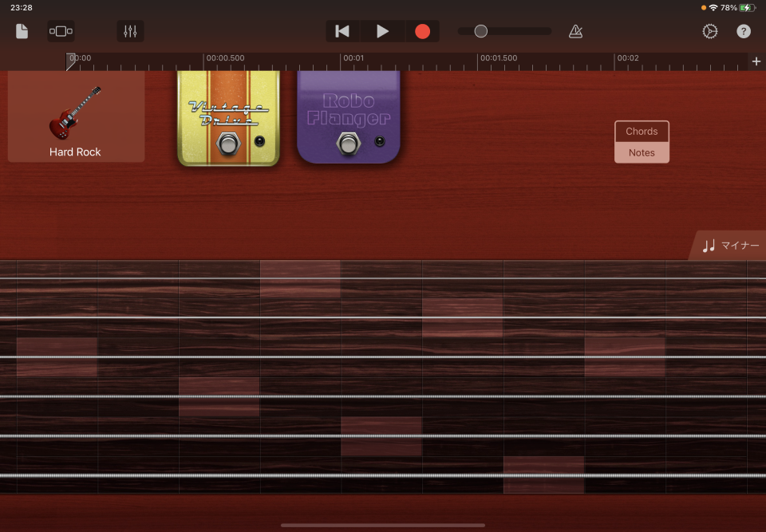Click the playhead marker on the ruler
The width and height of the screenshot is (766, 532).
click(x=70, y=61)
